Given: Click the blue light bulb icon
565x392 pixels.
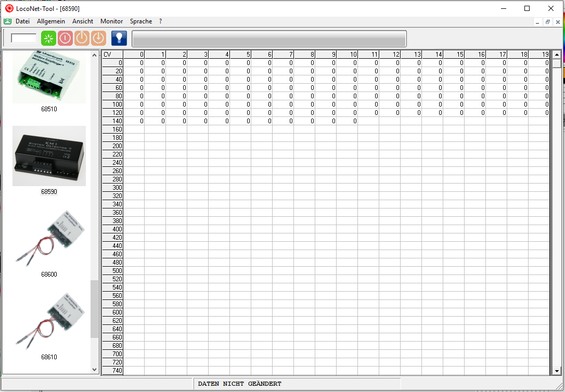Looking at the screenshot, I should (119, 38).
